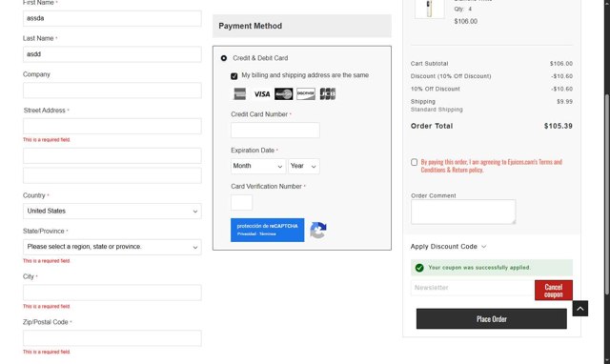Screen dimensions: 610x364
Task: Open the expiration Month dropdown
Action: 258,166
